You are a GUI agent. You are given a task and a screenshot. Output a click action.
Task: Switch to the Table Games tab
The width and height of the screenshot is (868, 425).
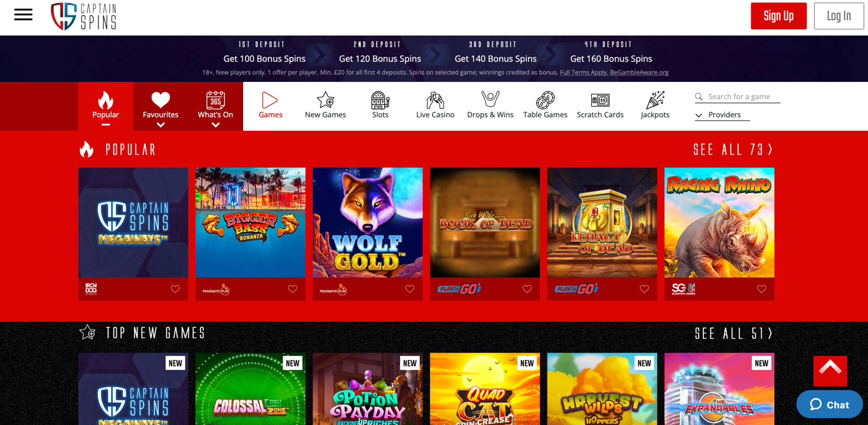(x=545, y=106)
